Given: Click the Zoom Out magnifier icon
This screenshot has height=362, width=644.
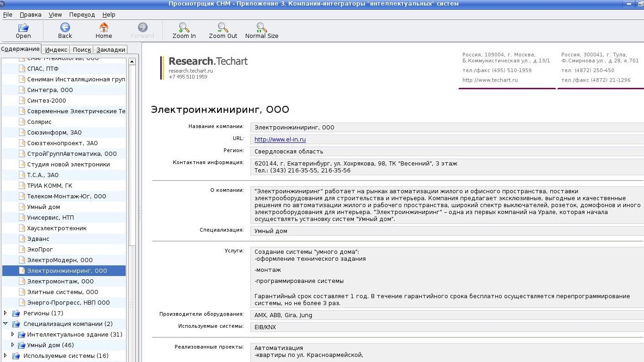Looking at the screenshot, I should coord(223,27).
